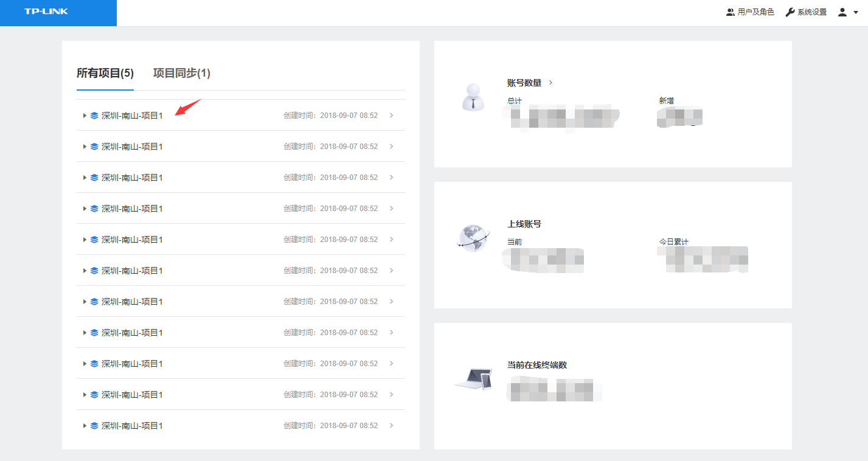
Task: Click right chevron of the eighth project row
Action: coord(391,333)
